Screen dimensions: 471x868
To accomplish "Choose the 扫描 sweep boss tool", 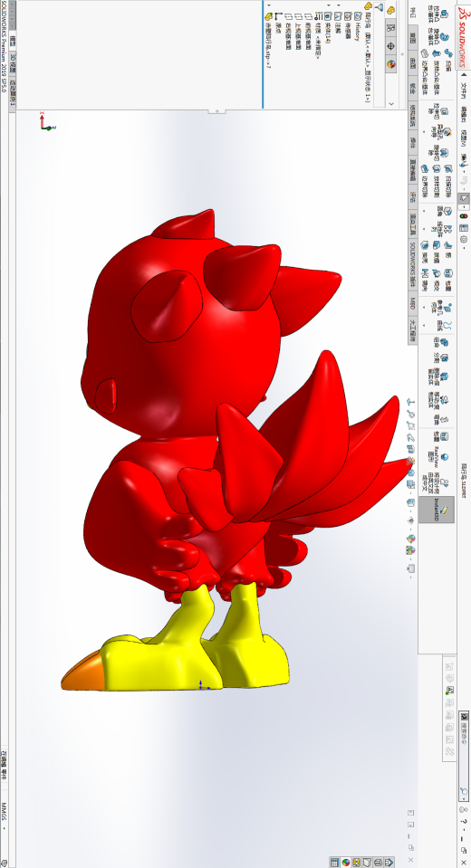I will (x=448, y=60).
